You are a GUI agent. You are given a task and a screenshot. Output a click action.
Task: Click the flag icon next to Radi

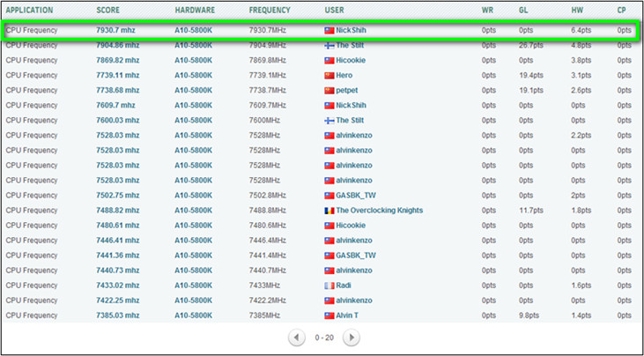coord(329,286)
